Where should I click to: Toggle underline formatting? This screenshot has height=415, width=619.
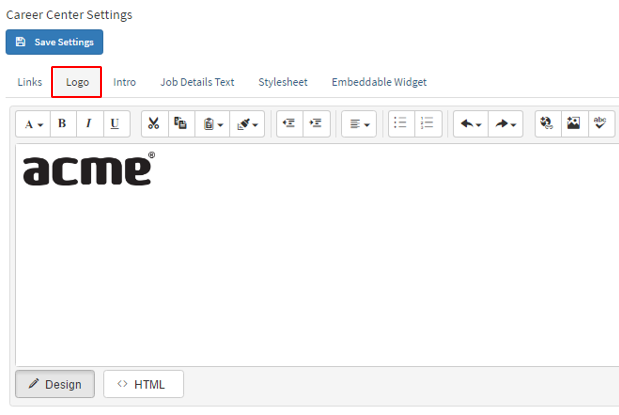115,124
